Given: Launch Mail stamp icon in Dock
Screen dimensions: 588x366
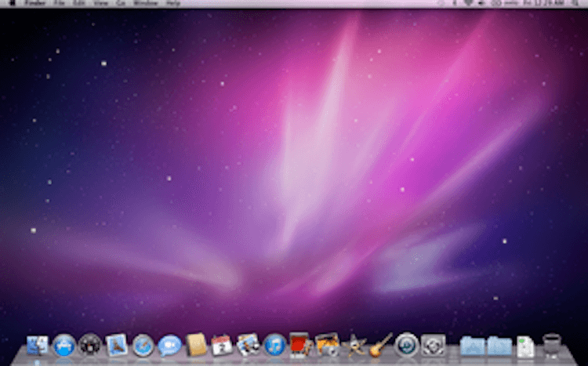Looking at the screenshot, I should click(117, 345).
